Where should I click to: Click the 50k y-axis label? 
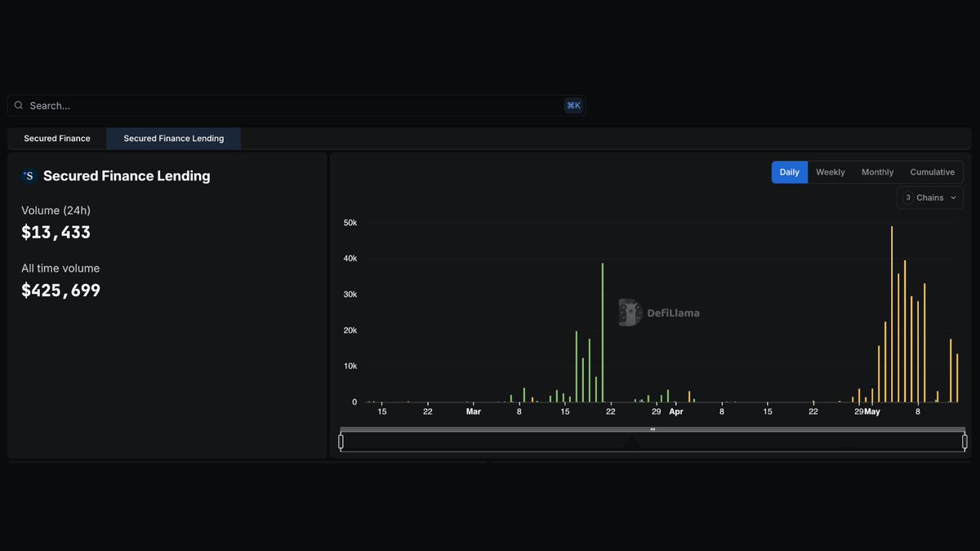coord(350,223)
